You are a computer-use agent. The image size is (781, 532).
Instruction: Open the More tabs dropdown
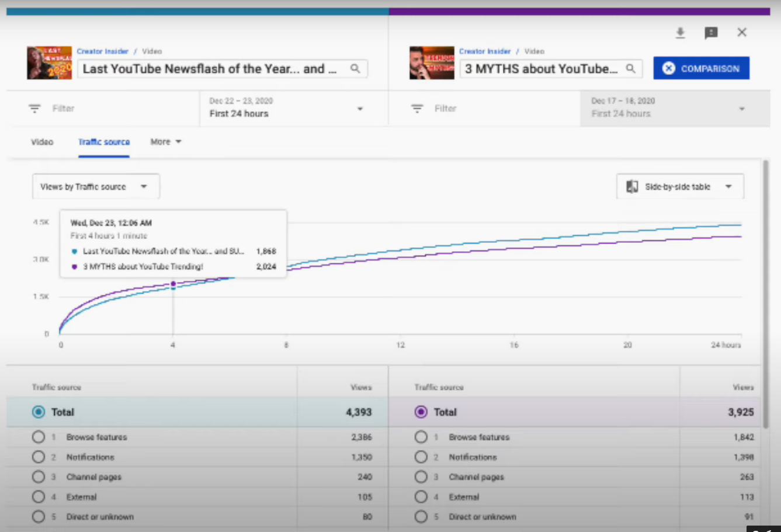point(165,141)
